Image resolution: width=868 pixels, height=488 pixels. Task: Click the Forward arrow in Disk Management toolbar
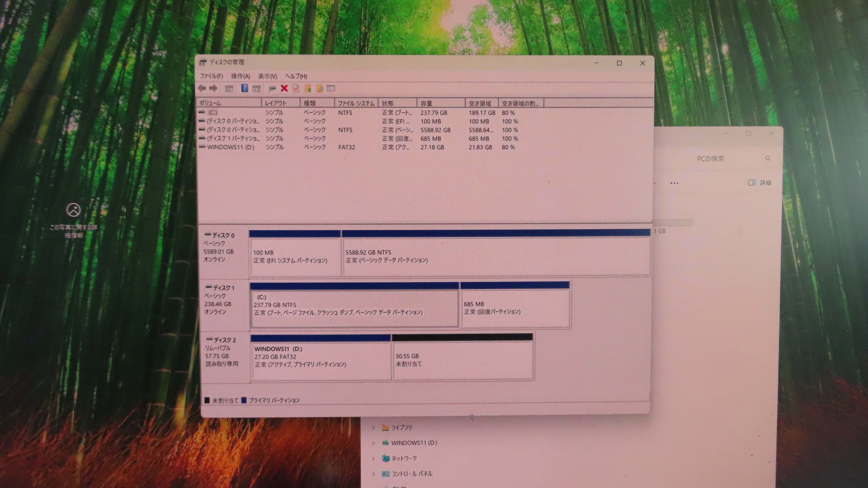click(213, 88)
